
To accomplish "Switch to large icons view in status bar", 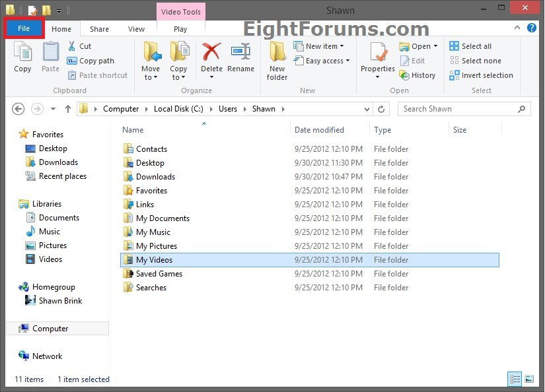I will pos(529,379).
